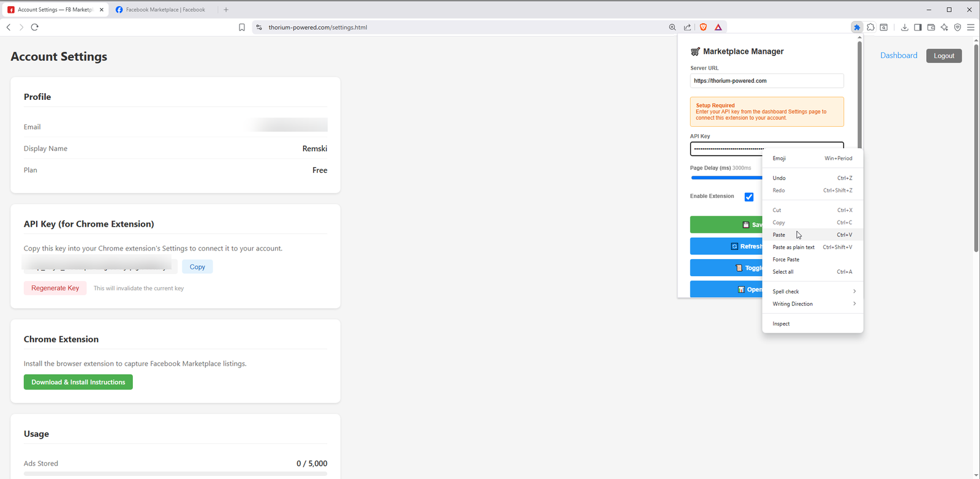Copy the API key with Copy button
Image resolution: width=980 pixels, height=479 pixels.
pos(197,267)
